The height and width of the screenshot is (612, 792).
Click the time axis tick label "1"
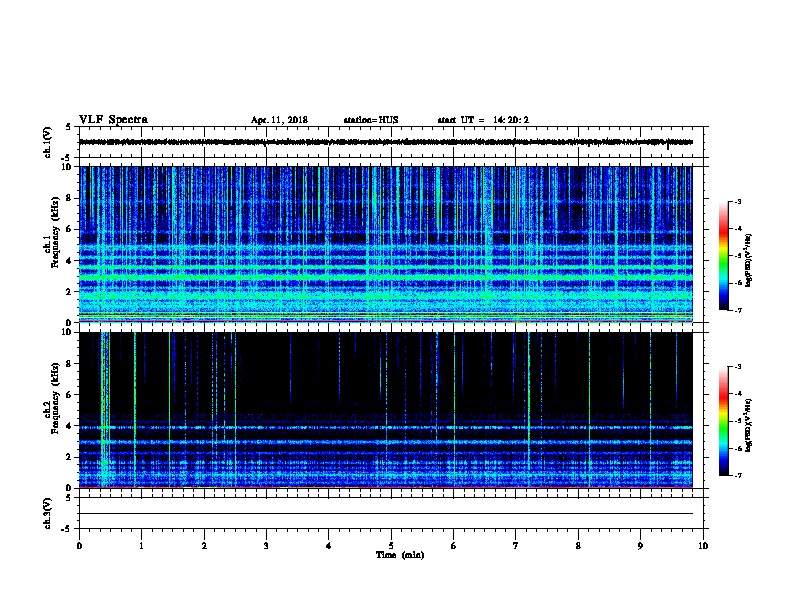141,546
